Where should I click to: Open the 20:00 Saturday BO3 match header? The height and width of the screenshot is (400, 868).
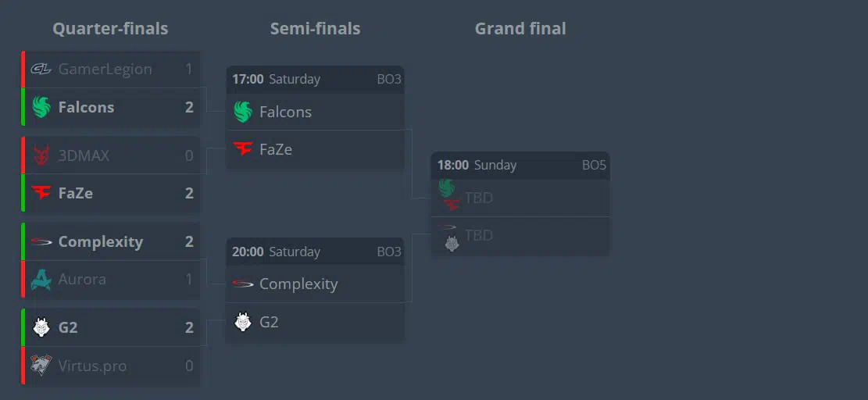coord(316,252)
